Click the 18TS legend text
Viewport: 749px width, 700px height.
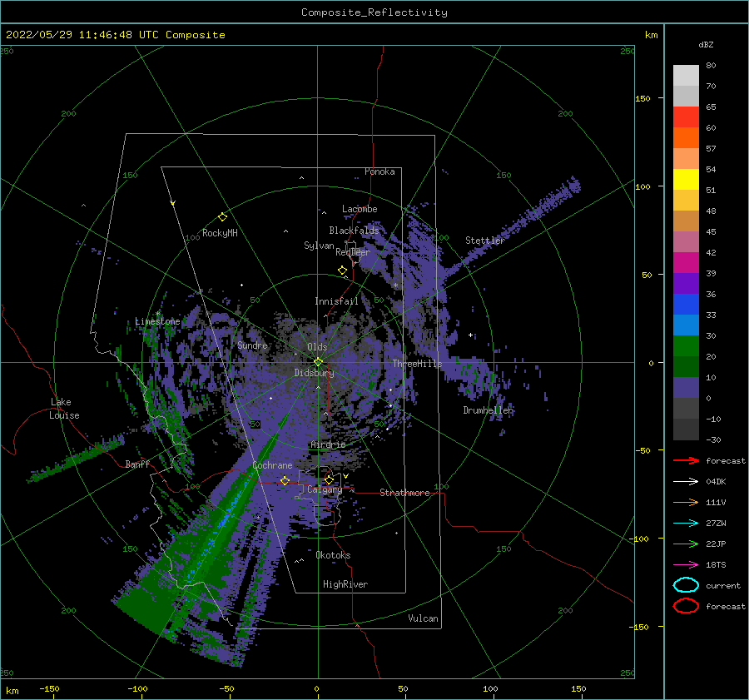(716, 565)
